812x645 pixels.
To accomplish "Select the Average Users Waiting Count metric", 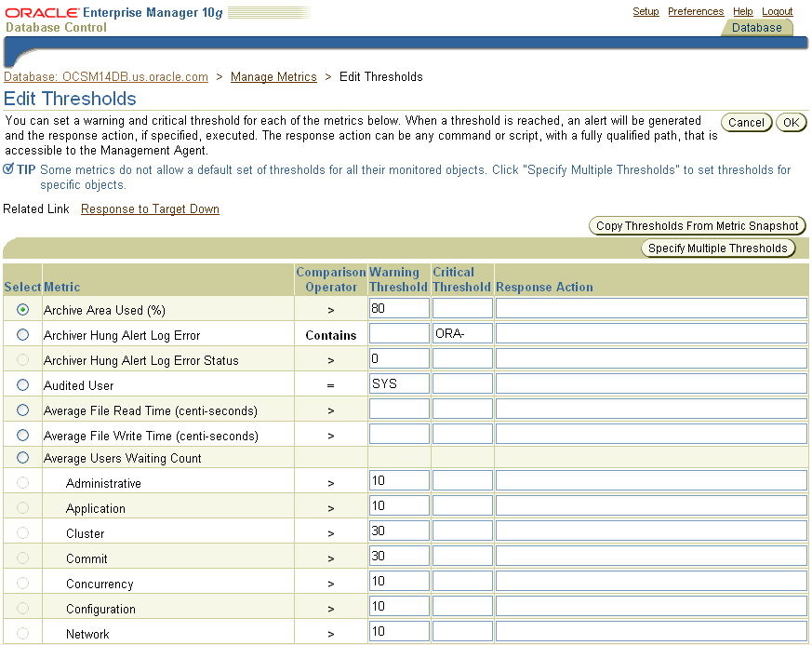I will pyautogui.click(x=21, y=458).
